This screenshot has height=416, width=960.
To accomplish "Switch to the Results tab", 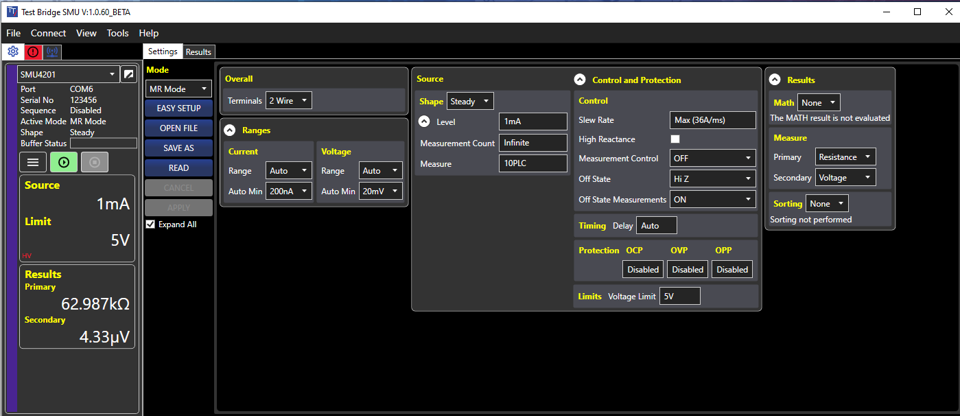I will [198, 52].
